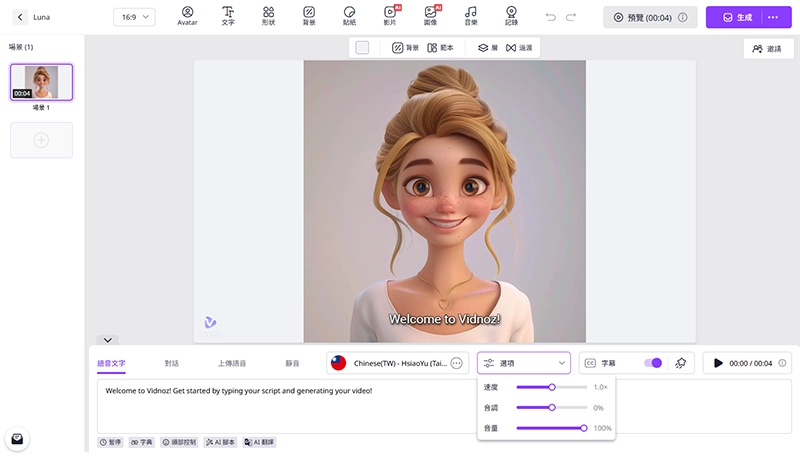800x456 pixels.
Task: Collapse the options (選項) dropdown
Action: pos(524,363)
